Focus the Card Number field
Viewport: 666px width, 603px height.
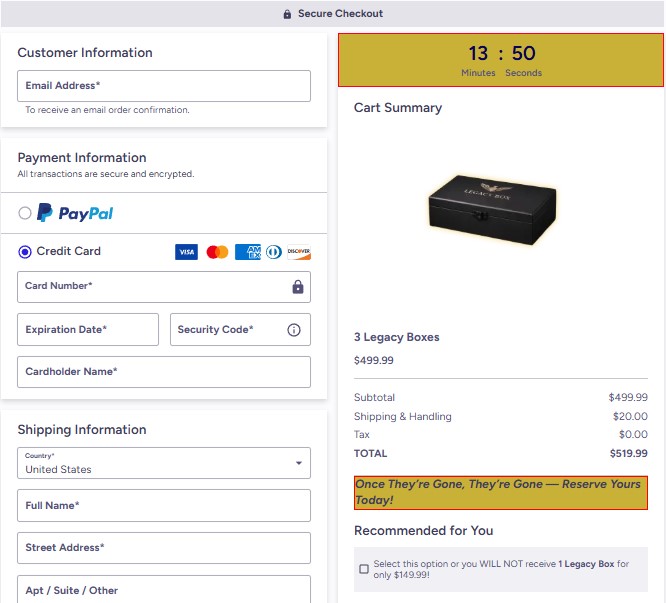[164, 287]
